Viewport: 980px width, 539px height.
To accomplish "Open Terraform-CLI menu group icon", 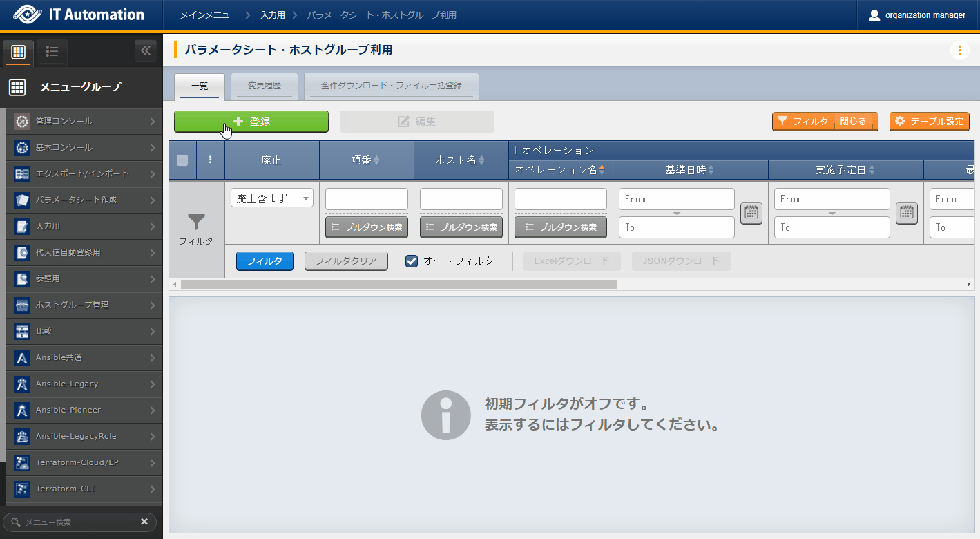I will click(22, 489).
